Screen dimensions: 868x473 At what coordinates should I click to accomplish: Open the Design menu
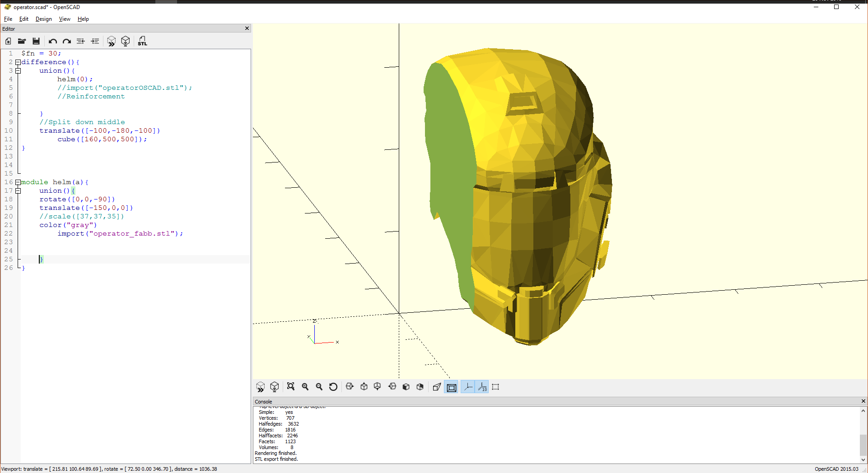[44, 19]
